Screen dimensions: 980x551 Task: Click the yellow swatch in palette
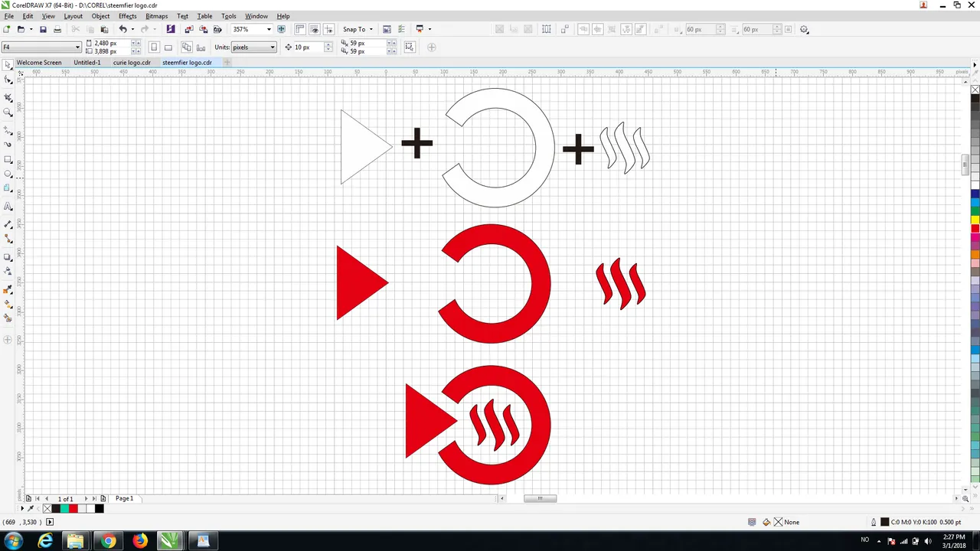tap(975, 220)
